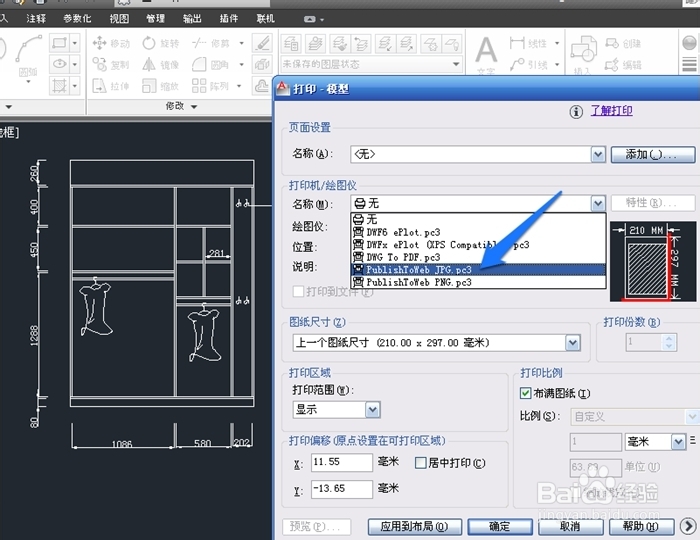Select the Copy (复制) tool
700x540 pixels.
pyautogui.click(x=111, y=65)
